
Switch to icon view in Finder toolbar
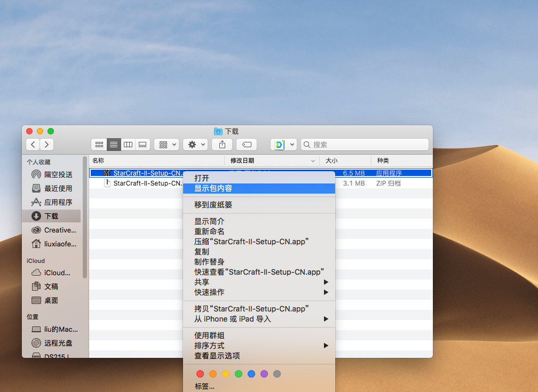click(x=99, y=145)
